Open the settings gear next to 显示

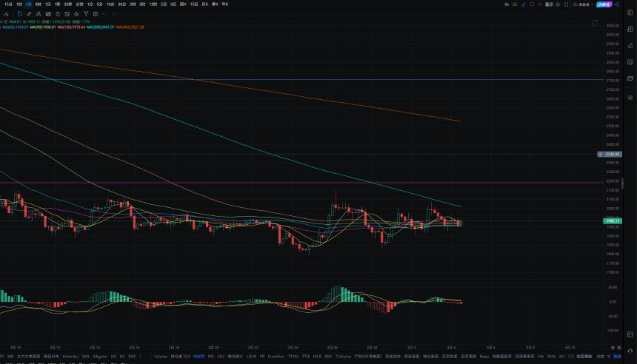558,4
